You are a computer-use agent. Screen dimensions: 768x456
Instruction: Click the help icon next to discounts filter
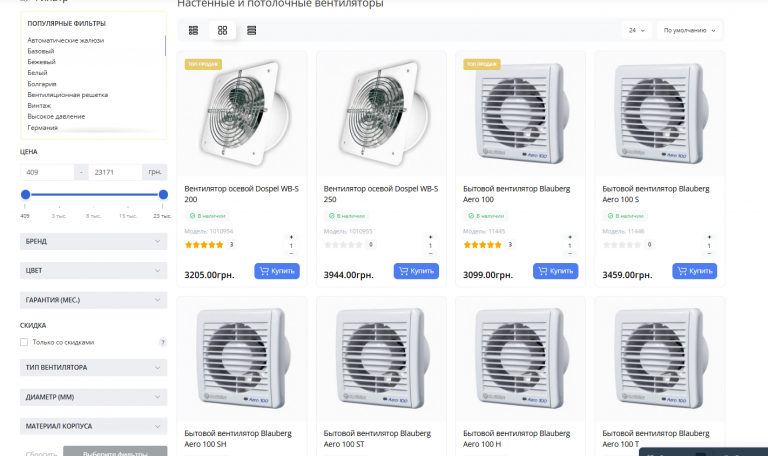point(163,342)
